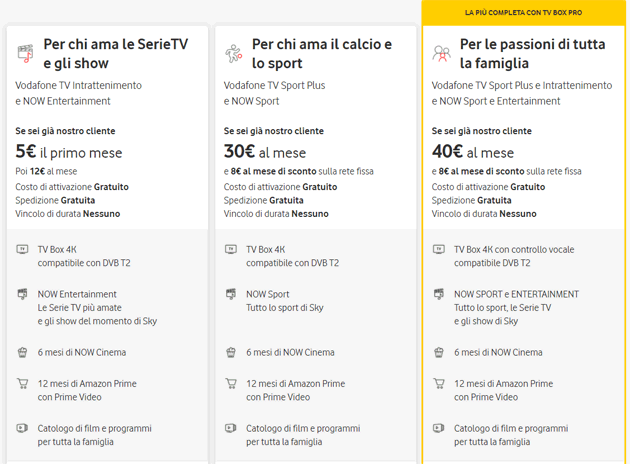Click the cart icon in the sport card
The width and height of the screenshot is (630, 464).
pyautogui.click(x=231, y=383)
